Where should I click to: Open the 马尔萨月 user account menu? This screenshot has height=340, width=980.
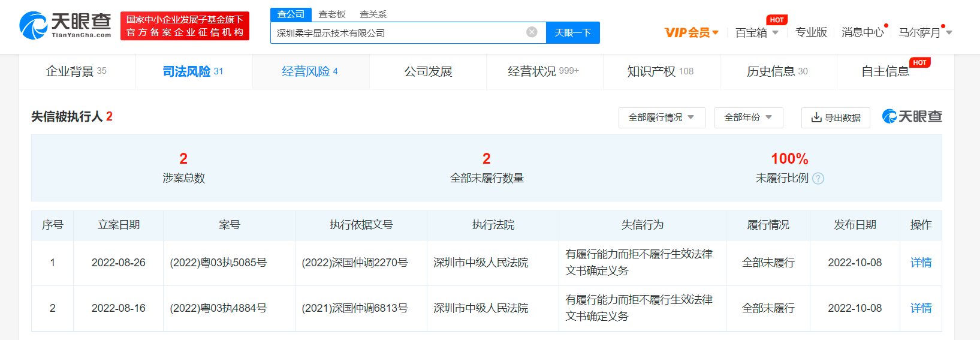tap(925, 32)
